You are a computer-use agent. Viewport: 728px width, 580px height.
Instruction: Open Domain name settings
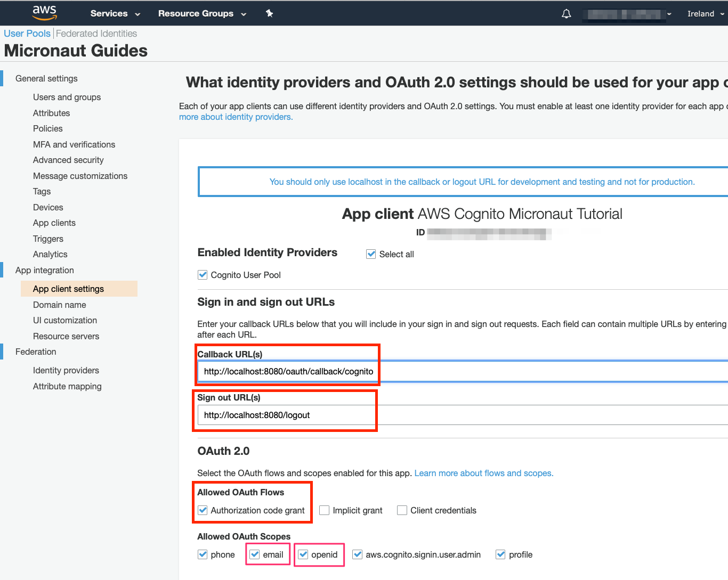point(60,305)
